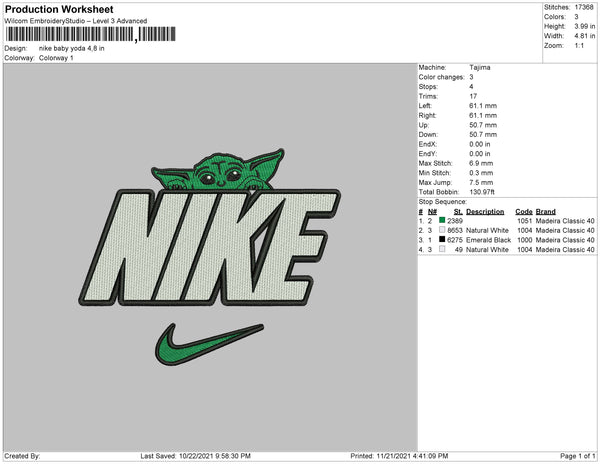Click the green swoosh in the design preview
The image size is (600, 464).
[209, 345]
